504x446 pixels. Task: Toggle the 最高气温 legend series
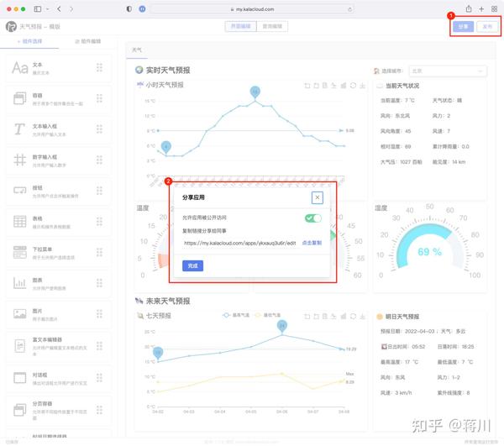[235, 315]
